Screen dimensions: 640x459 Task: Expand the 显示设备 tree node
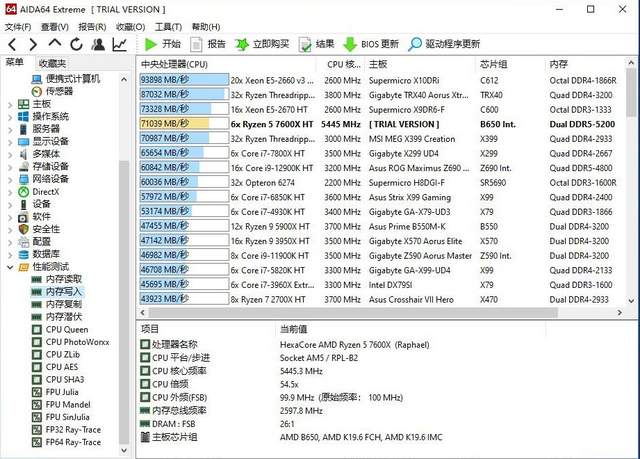pyautogui.click(x=10, y=143)
